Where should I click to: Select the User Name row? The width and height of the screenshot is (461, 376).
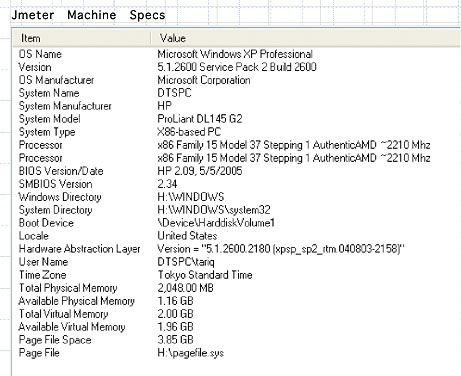pos(237,262)
